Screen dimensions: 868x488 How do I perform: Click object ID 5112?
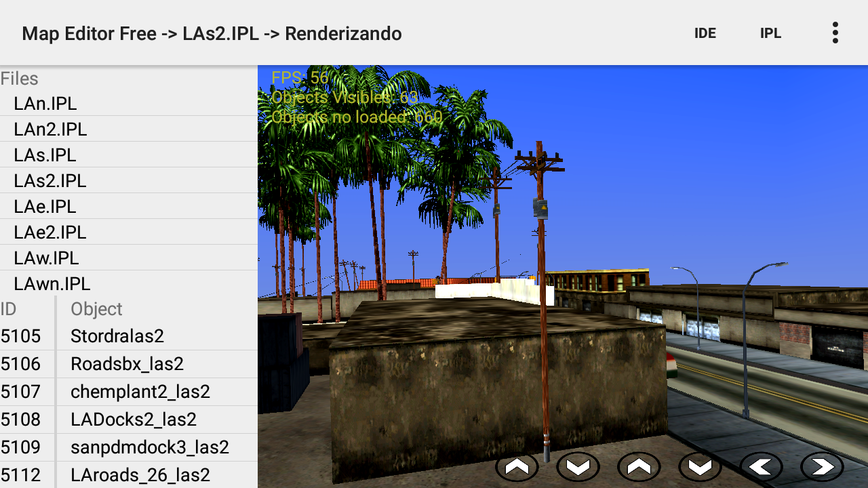click(21, 475)
